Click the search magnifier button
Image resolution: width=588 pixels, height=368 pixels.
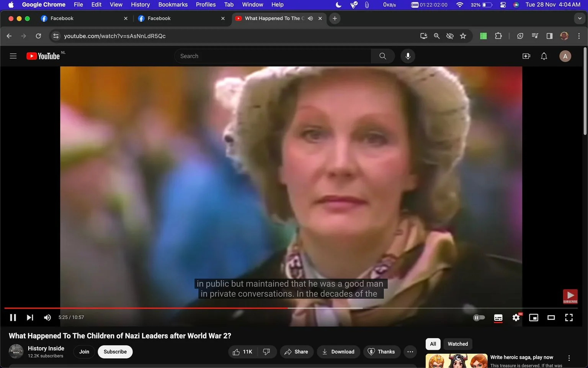click(x=383, y=56)
